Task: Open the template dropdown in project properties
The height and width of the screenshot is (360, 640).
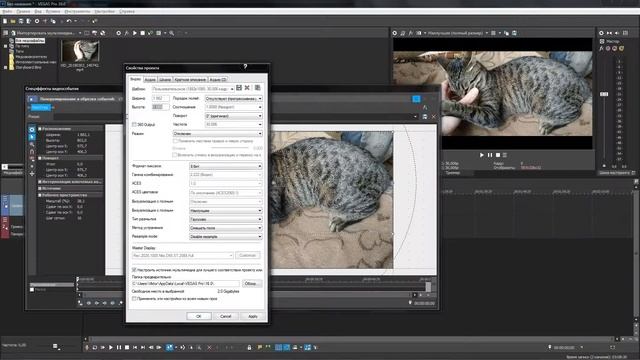Action: 193,89
